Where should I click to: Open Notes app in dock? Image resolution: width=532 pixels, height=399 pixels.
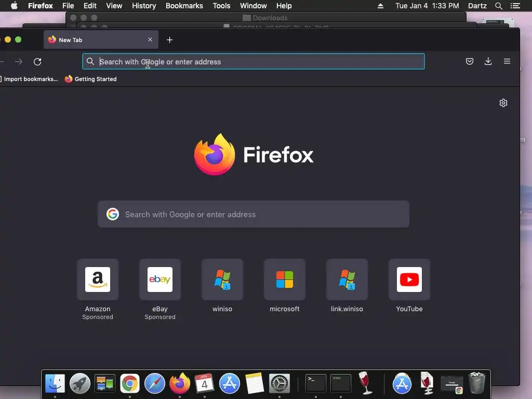point(255,383)
